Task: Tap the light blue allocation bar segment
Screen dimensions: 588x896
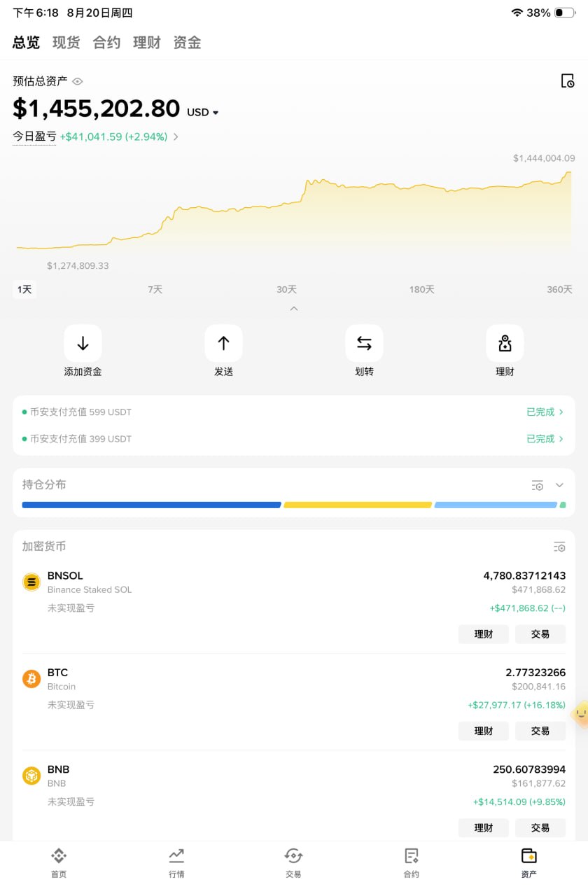Action: click(496, 505)
